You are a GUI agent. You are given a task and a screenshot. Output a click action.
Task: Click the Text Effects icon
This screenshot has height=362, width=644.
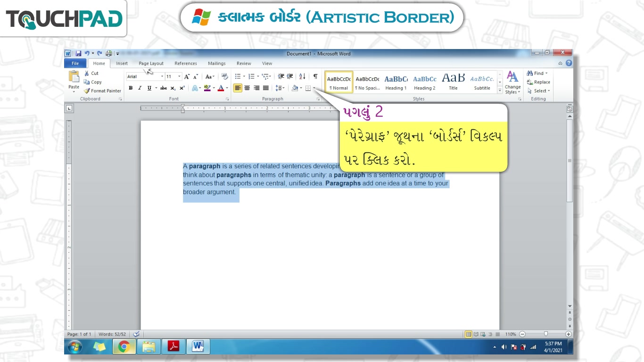point(194,88)
